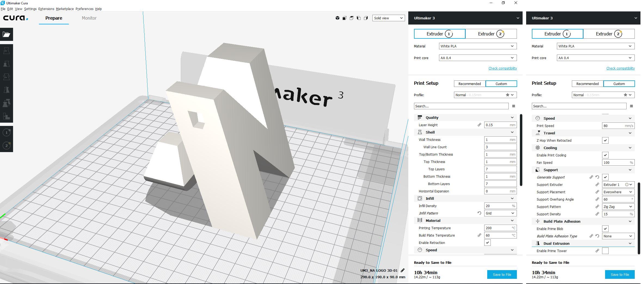Click the Print Speed value field
Image resolution: width=644 pixels, height=284 pixels.
pyautogui.click(x=618, y=126)
